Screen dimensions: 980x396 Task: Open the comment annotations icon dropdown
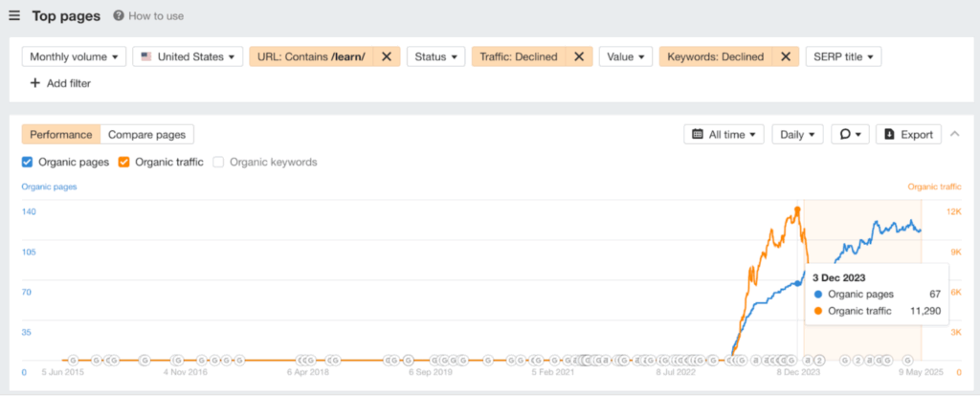coord(850,135)
